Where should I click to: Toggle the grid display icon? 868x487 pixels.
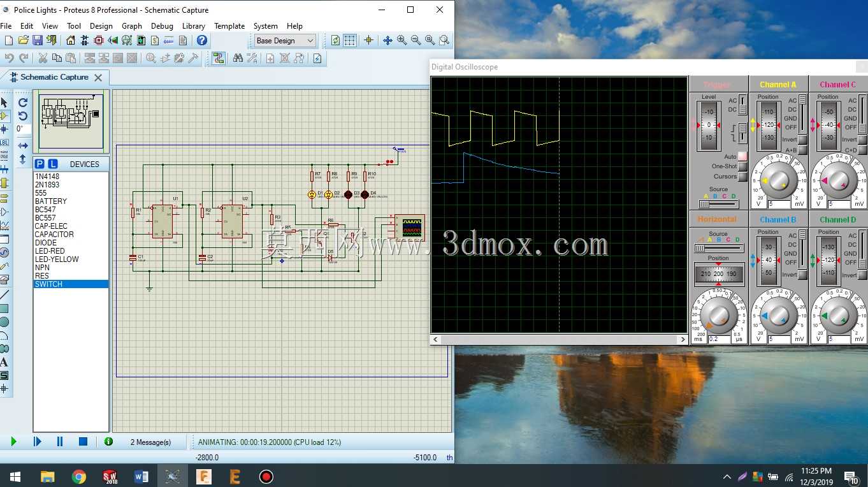coord(350,40)
